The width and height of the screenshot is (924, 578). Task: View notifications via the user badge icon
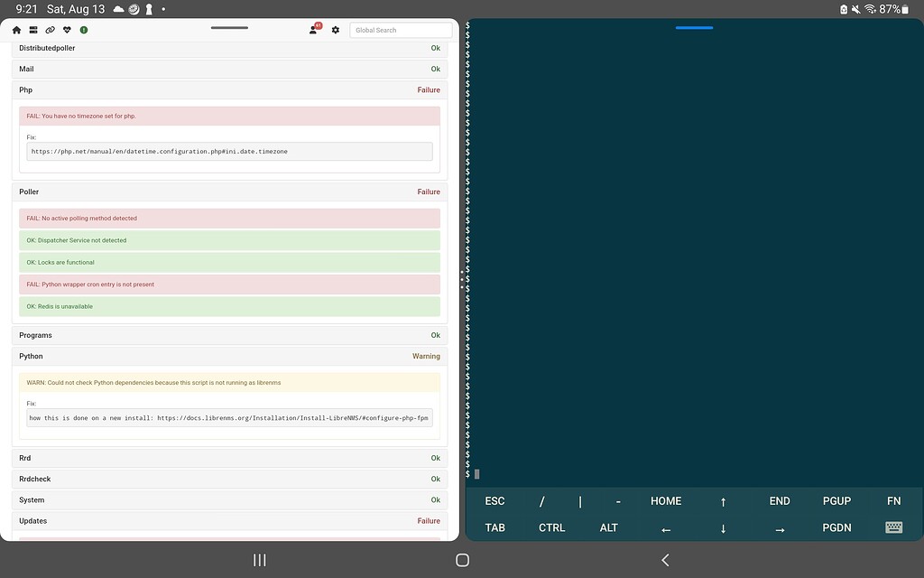point(311,30)
